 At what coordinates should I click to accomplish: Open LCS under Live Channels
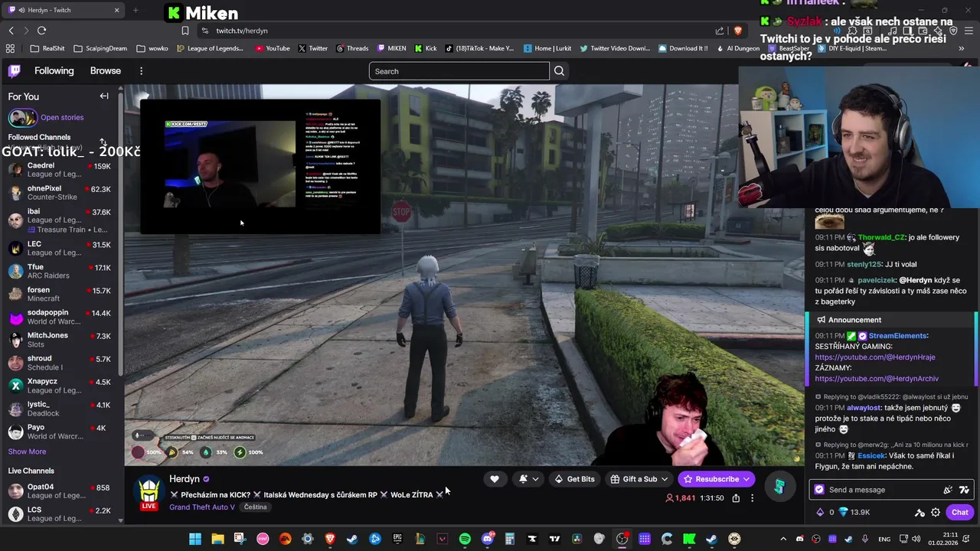pyautogui.click(x=60, y=514)
